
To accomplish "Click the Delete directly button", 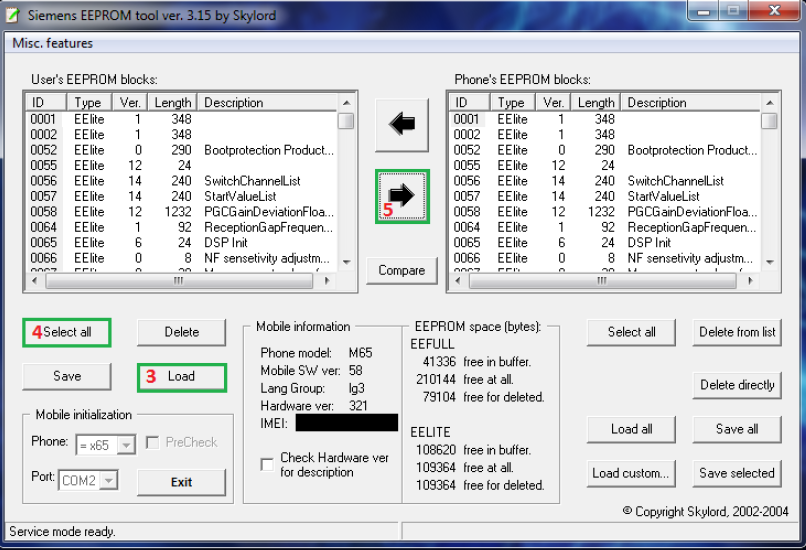I will [x=737, y=386].
